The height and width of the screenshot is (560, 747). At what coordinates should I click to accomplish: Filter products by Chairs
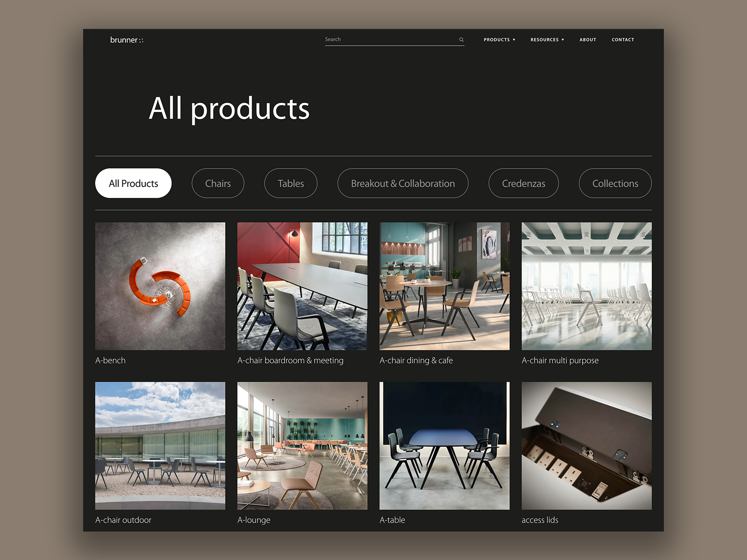pyautogui.click(x=218, y=183)
